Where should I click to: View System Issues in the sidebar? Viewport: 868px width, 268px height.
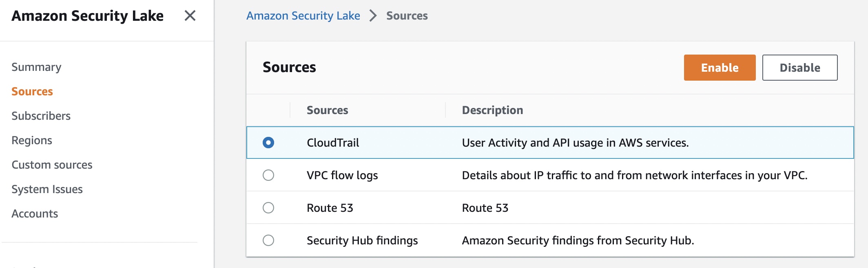[47, 189]
